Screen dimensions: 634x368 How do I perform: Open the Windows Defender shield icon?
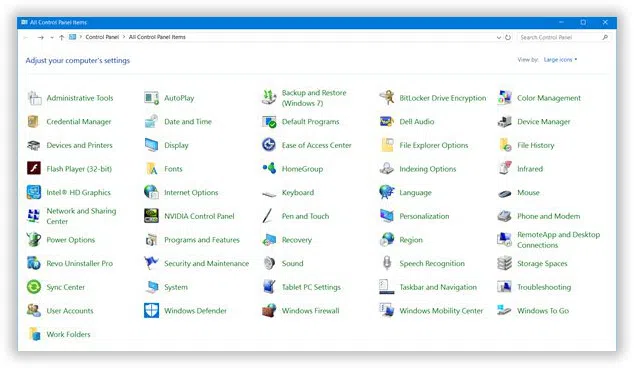point(152,311)
